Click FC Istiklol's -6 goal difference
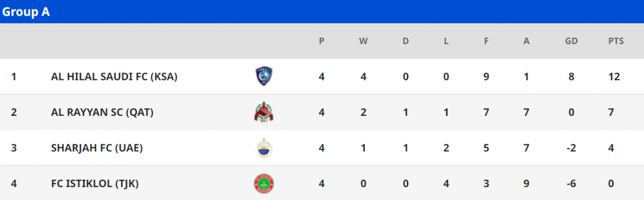The height and width of the screenshot is (200, 644). pyautogui.click(x=572, y=183)
